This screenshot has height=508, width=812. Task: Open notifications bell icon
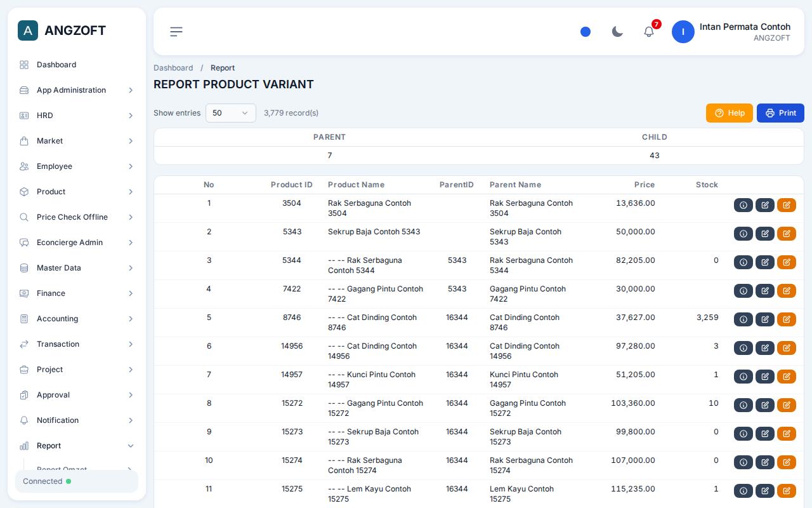click(x=649, y=32)
